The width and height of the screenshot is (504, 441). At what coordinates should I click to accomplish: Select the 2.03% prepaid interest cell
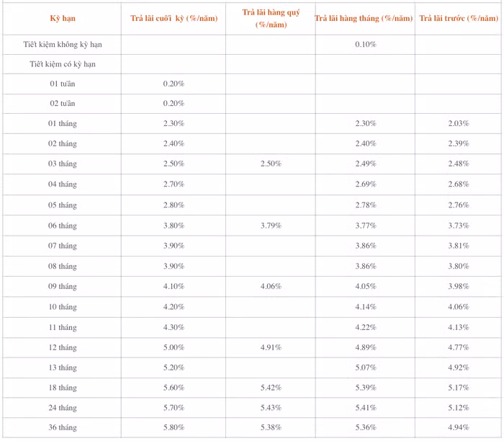click(459, 123)
